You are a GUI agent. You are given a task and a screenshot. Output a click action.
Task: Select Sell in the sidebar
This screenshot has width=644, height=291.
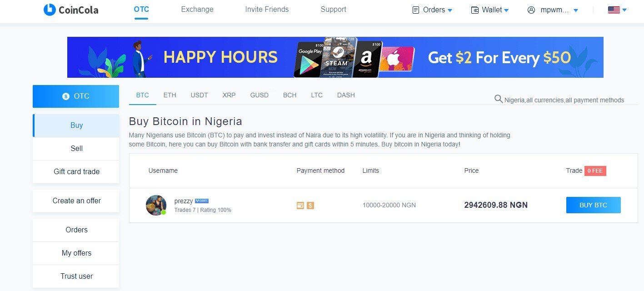point(76,149)
